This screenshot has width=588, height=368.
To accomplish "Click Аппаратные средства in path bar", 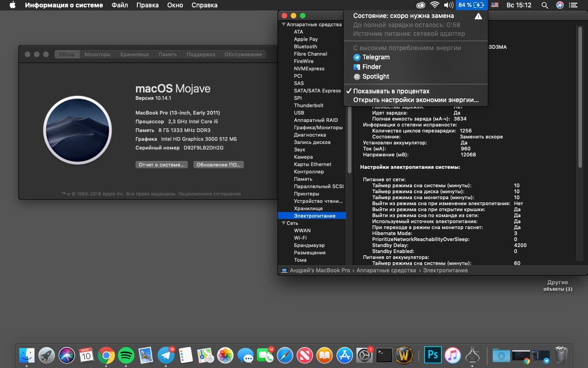I will tap(387, 270).
